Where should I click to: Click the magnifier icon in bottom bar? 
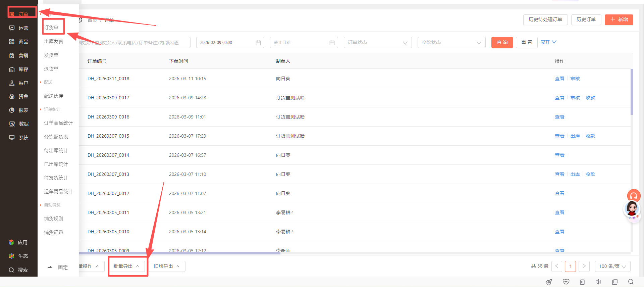point(631,282)
